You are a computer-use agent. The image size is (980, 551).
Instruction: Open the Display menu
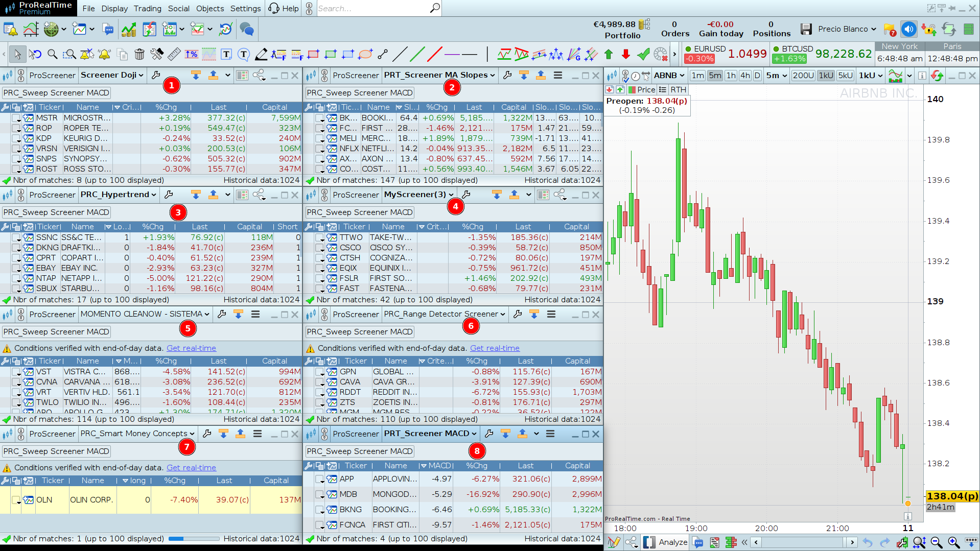[x=114, y=9]
